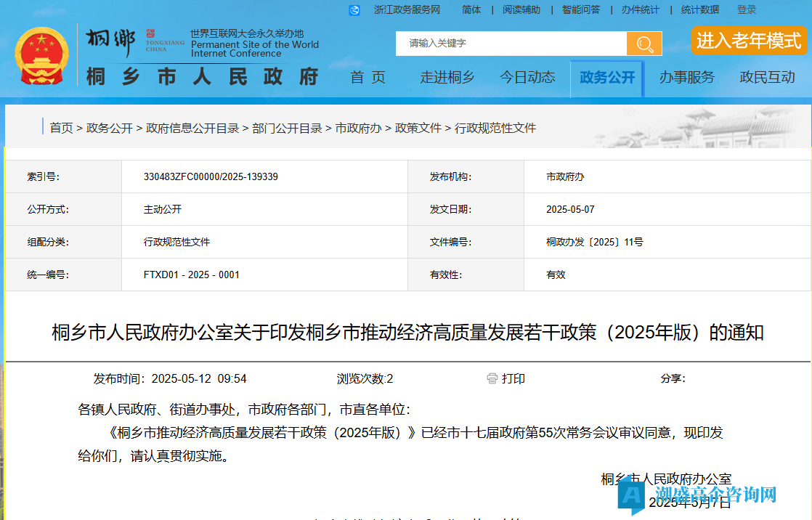Click 行政规范性文件 breadcrumb link
The width and height of the screenshot is (812, 520).
pos(495,128)
